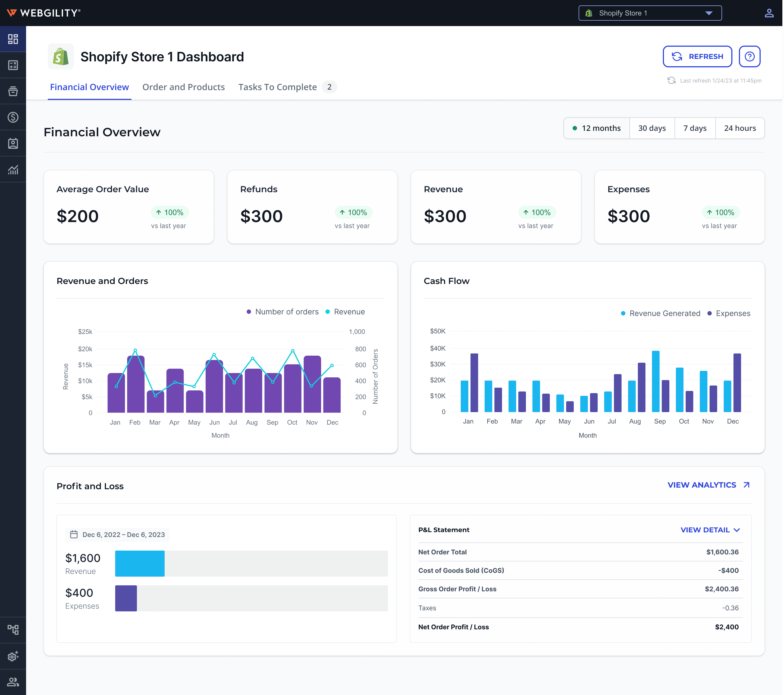Click the mapping hierarchy sidebar icon
The image size is (784, 695).
[x=13, y=630]
